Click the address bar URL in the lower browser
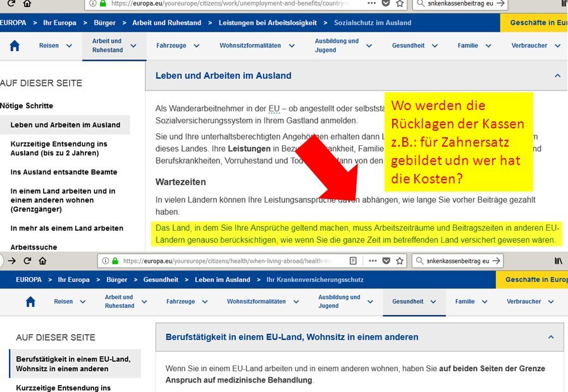The image size is (568, 392). tap(227, 260)
